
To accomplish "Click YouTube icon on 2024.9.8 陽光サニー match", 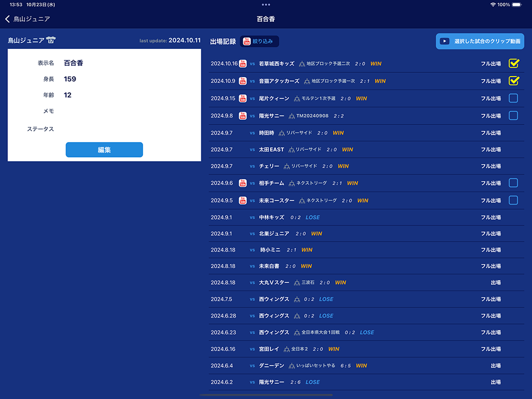I will [x=243, y=116].
